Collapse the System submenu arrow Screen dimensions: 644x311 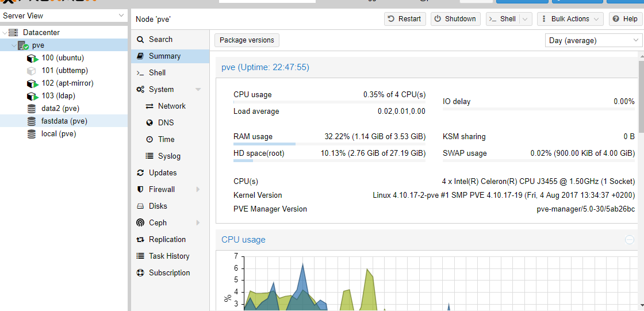click(198, 90)
